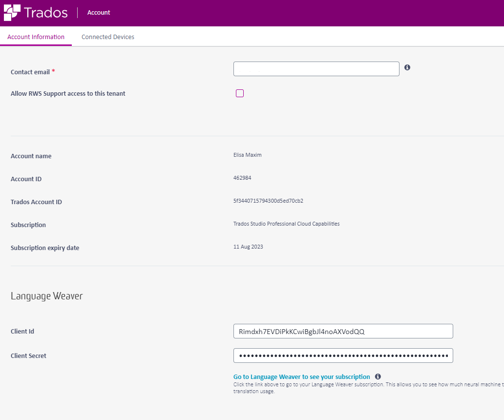Click the info icon beside Language Weaver link
The height and width of the screenshot is (420, 504).
378,377
